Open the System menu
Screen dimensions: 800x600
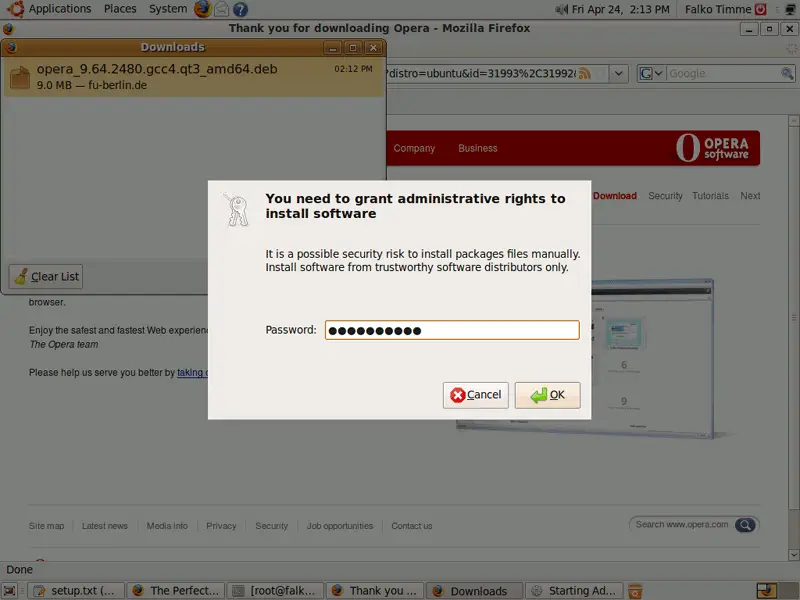click(x=168, y=9)
